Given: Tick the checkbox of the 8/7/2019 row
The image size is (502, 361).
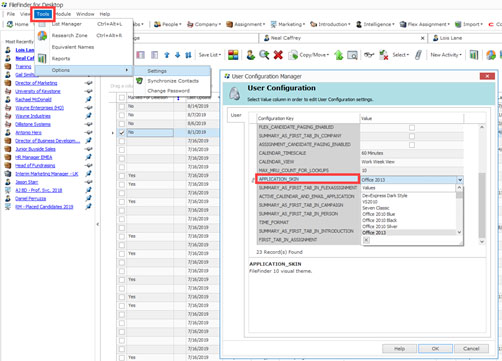Looking at the screenshot, I should (122, 115).
